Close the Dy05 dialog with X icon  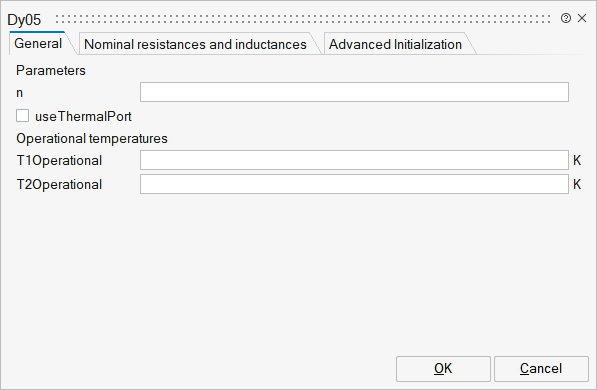[582, 18]
